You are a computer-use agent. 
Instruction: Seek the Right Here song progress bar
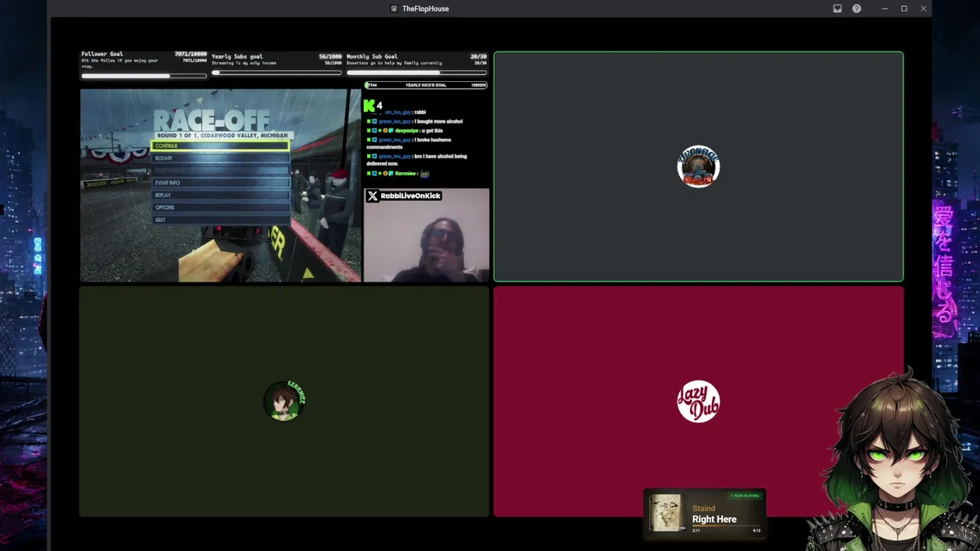click(x=726, y=526)
